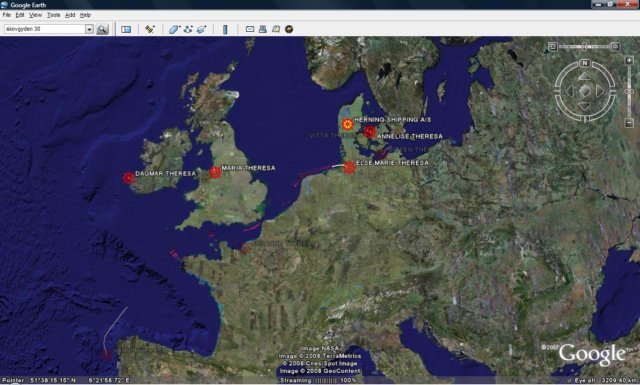Select the Add Polygon tool
The image size is (640, 385).
174,29
